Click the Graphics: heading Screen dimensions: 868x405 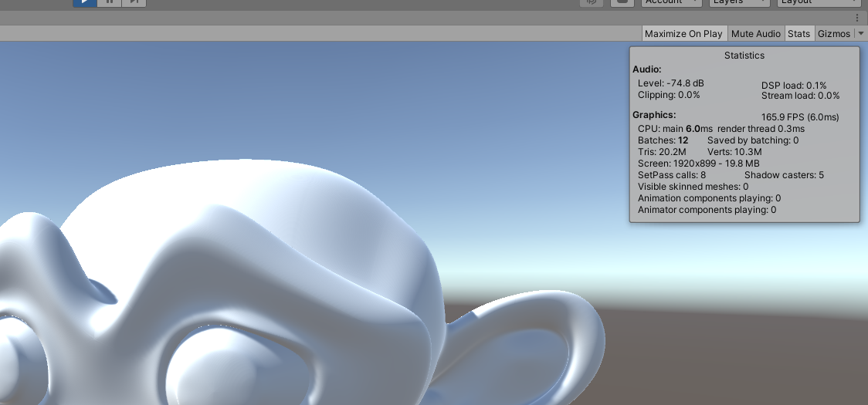[x=654, y=115]
